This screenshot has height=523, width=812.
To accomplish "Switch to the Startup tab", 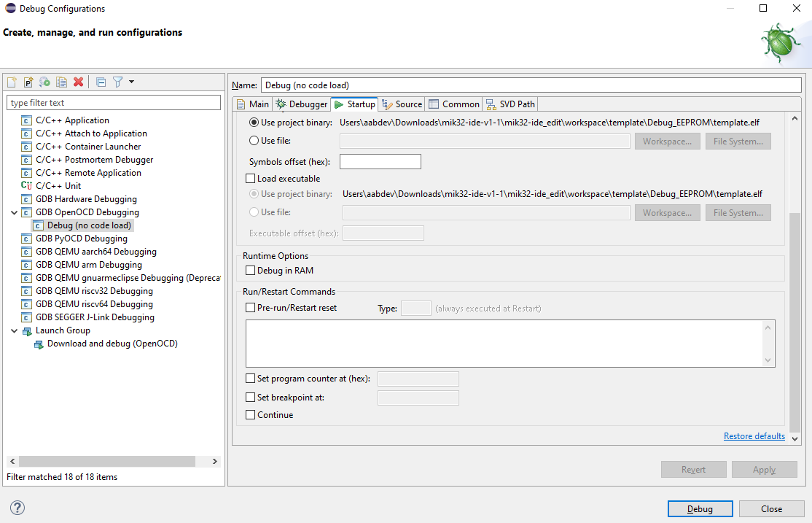I will pos(355,104).
